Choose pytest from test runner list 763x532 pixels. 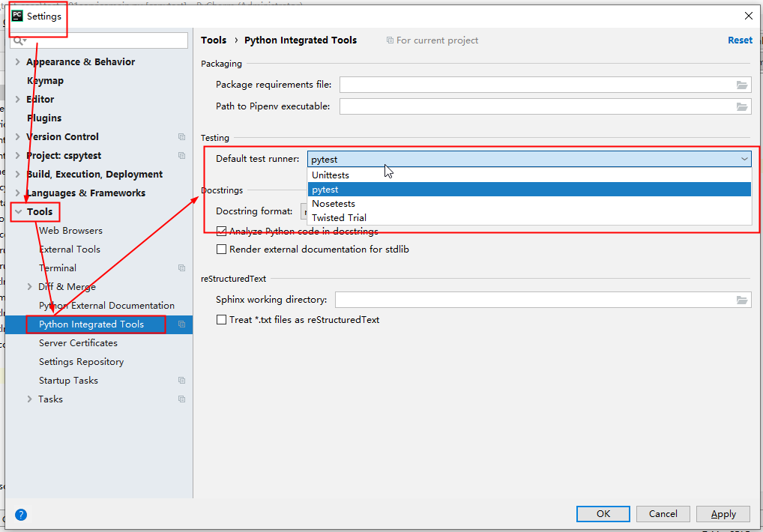click(529, 190)
